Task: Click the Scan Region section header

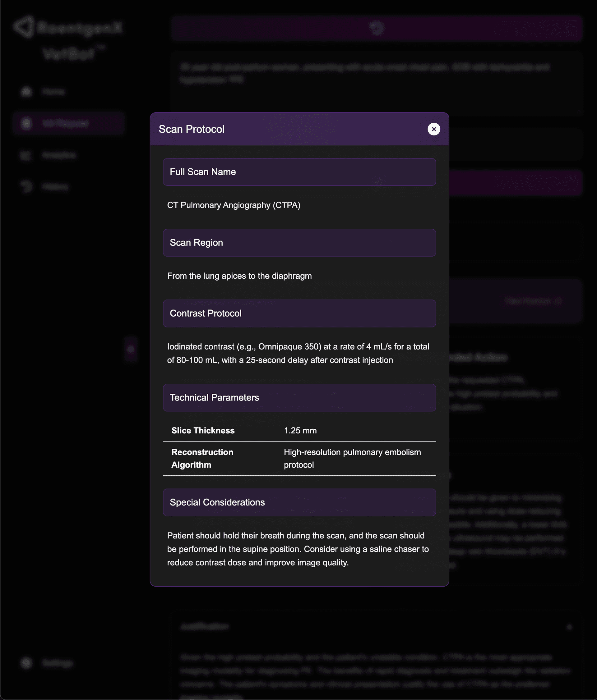Action: (x=299, y=243)
